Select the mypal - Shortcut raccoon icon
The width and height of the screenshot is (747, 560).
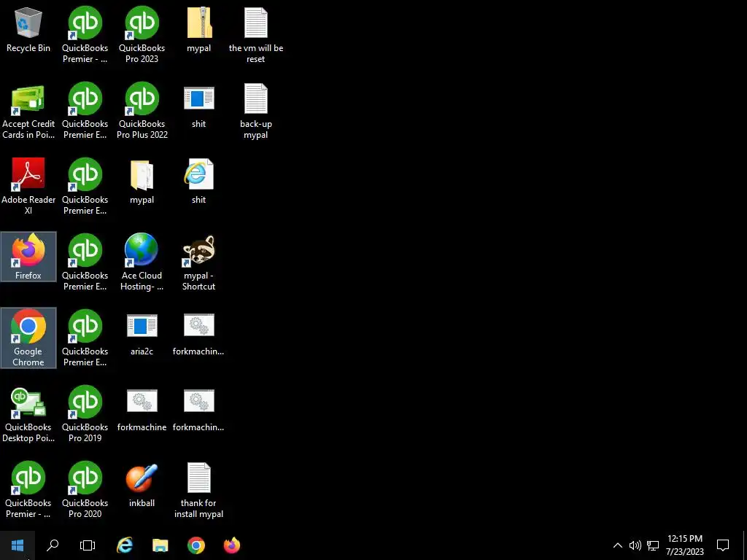click(x=198, y=262)
